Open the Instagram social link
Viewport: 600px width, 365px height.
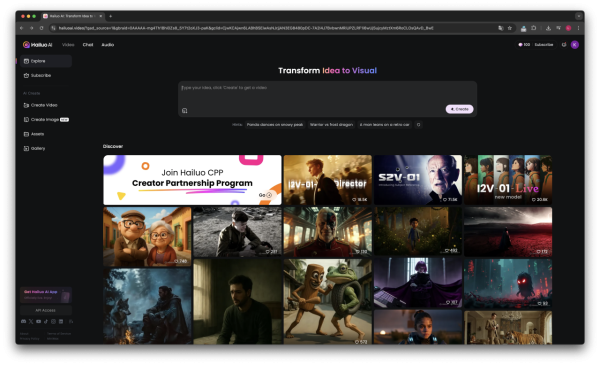(x=53, y=321)
